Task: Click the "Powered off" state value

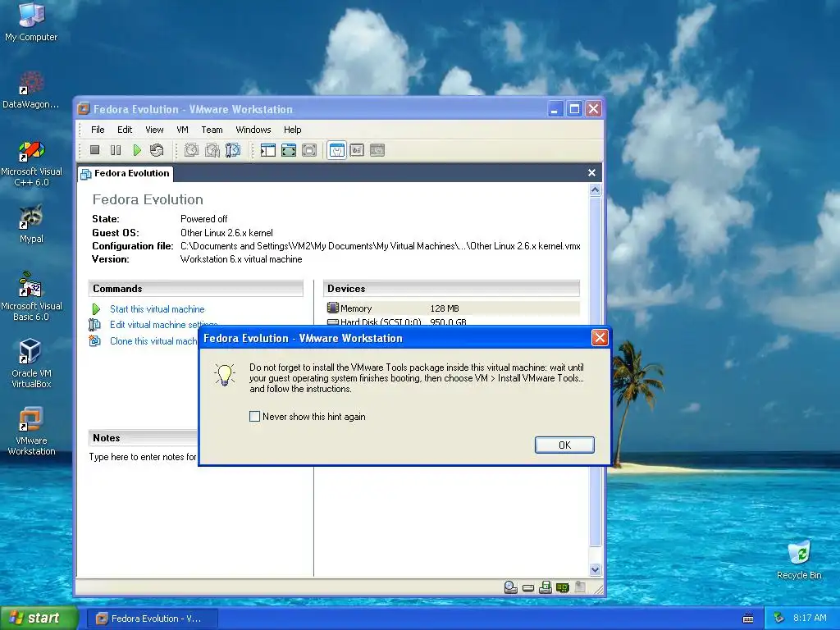Action: click(x=203, y=218)
